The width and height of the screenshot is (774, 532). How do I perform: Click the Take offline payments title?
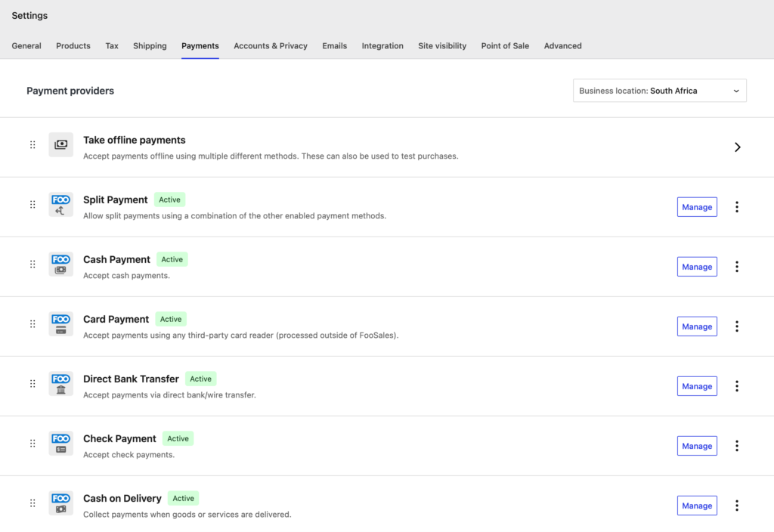135,140
